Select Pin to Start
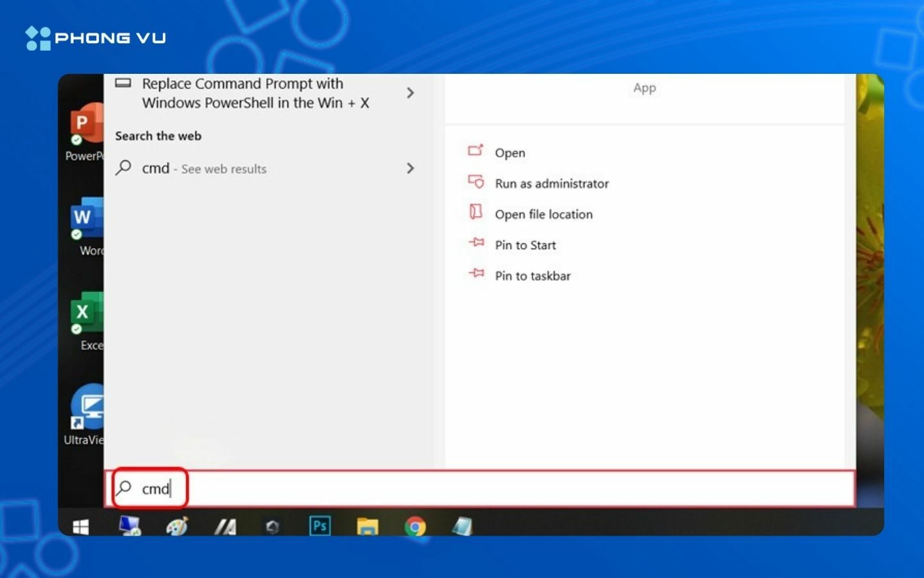The image size is (924, 578). 526,245
